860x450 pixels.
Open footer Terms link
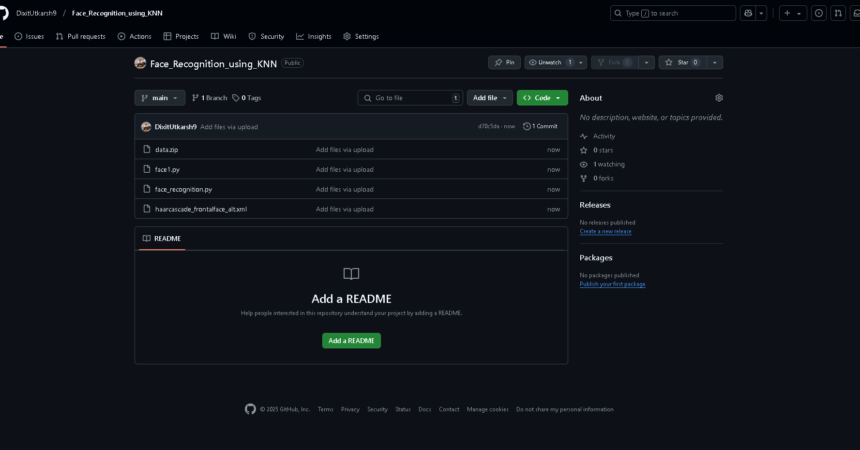click(x=325, y=409)
